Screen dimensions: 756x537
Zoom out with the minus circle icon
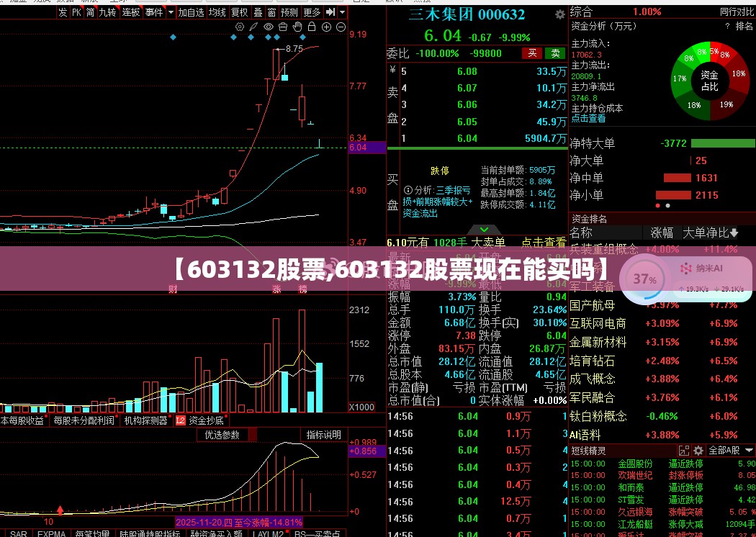click(341, 27)
